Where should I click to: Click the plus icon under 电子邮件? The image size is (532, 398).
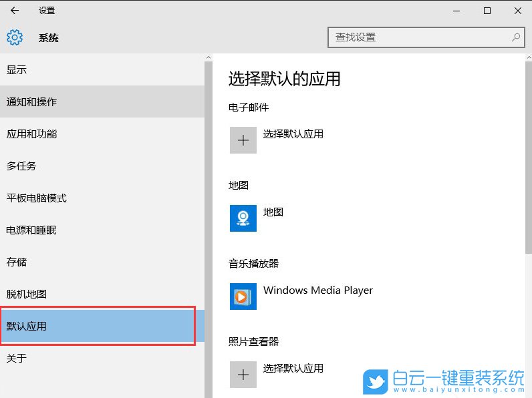pyautogui.click(x=243, y=140)
